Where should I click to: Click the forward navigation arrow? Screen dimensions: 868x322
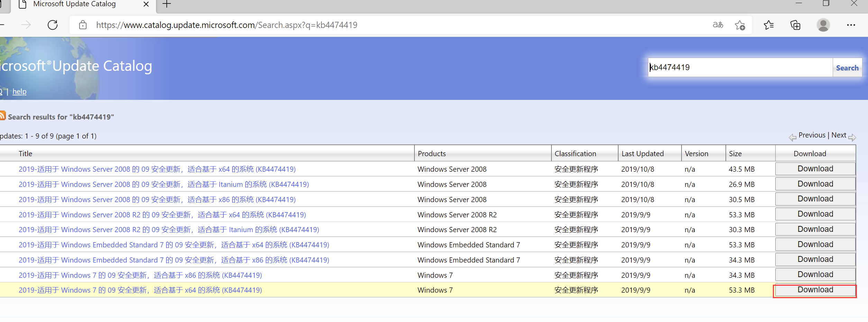coord(26,25)
